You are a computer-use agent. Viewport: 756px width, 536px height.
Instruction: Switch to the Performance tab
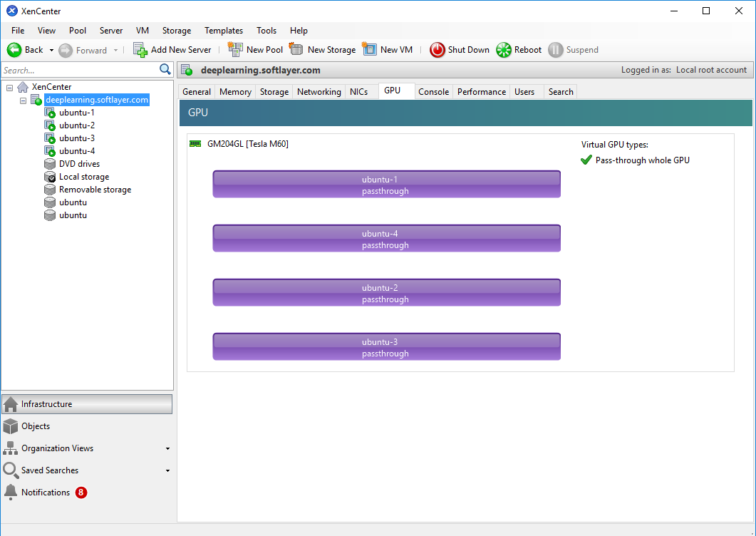(x=482, y=92)
